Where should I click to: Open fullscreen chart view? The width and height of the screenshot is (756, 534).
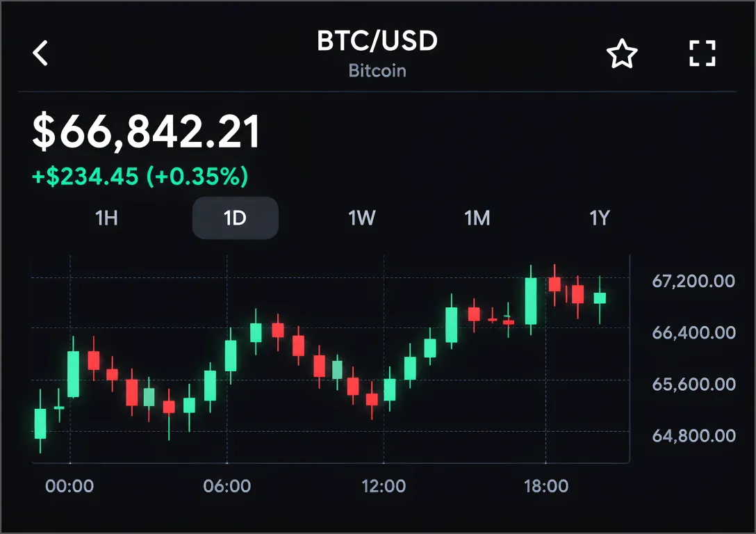(x=702, y=53)
